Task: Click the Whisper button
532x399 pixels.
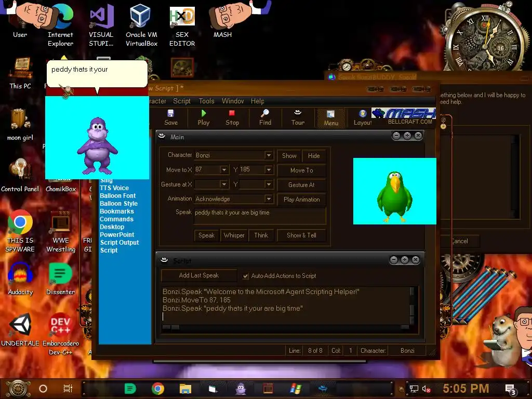Action: coord(234,235)
